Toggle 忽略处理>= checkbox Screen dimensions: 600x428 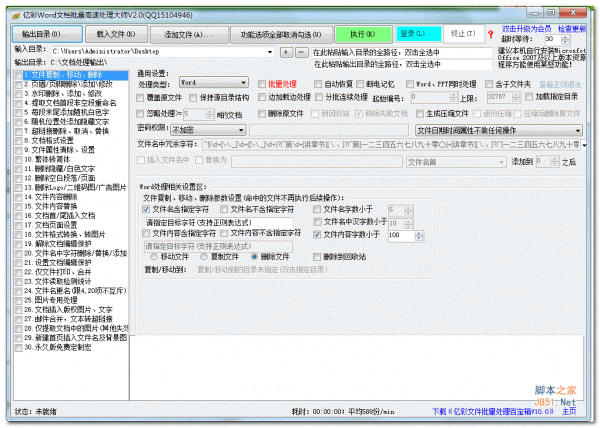pyautogui.click(x=140, y=114)
